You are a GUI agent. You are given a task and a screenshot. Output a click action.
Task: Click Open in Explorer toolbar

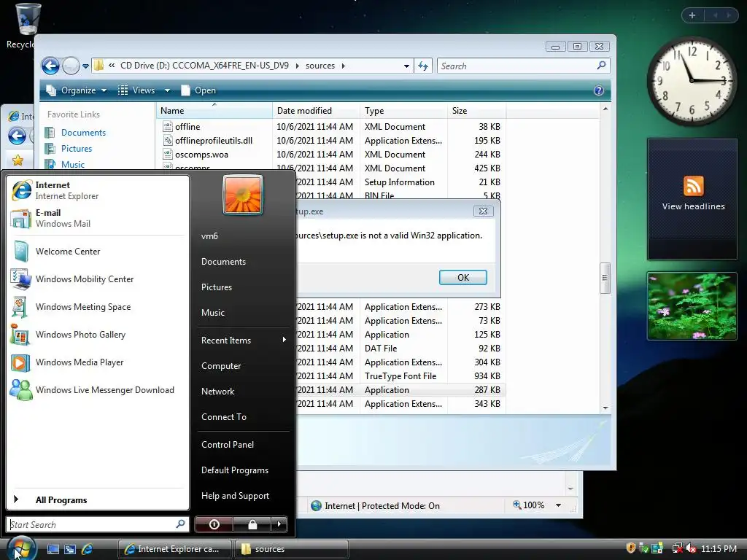[x=198, y=90]
